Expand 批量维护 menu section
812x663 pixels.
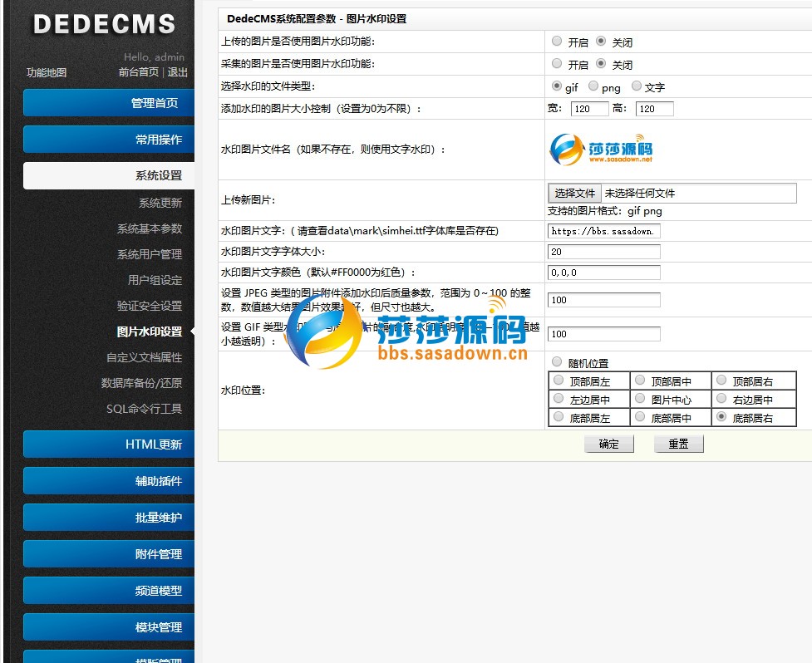coord(109,518)
